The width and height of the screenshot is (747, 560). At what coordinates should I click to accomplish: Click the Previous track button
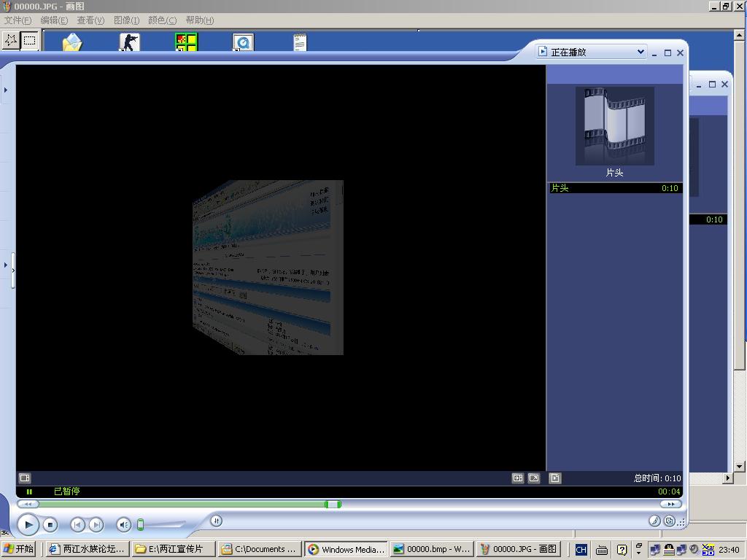(x=77, y=524)
